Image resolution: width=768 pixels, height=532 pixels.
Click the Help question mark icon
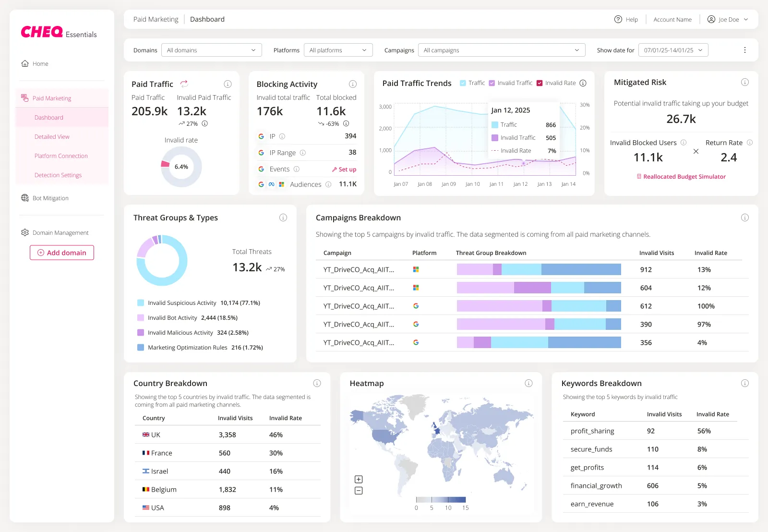(x=618, y=19)
